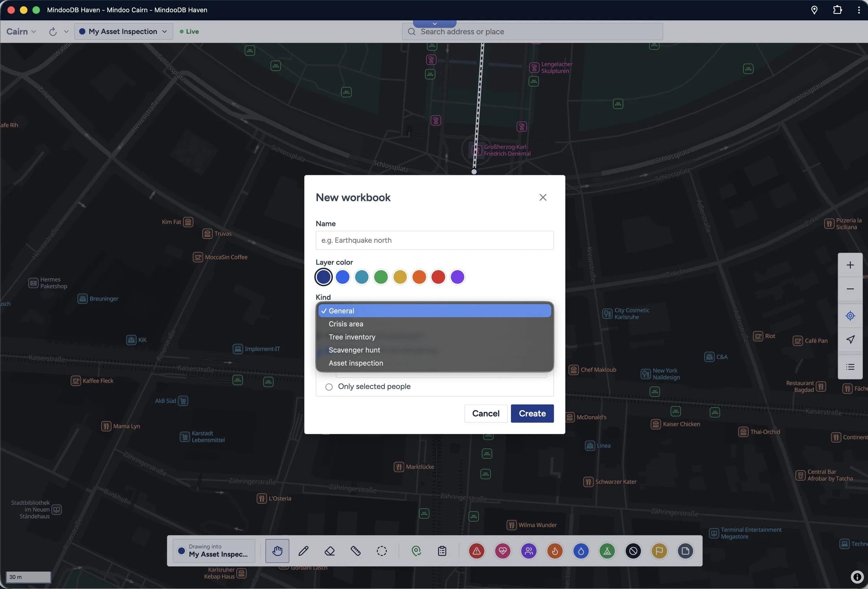868x589 pixels.
Task: Select the dashed circle lasso tool
Action: (x=382, y=551)
